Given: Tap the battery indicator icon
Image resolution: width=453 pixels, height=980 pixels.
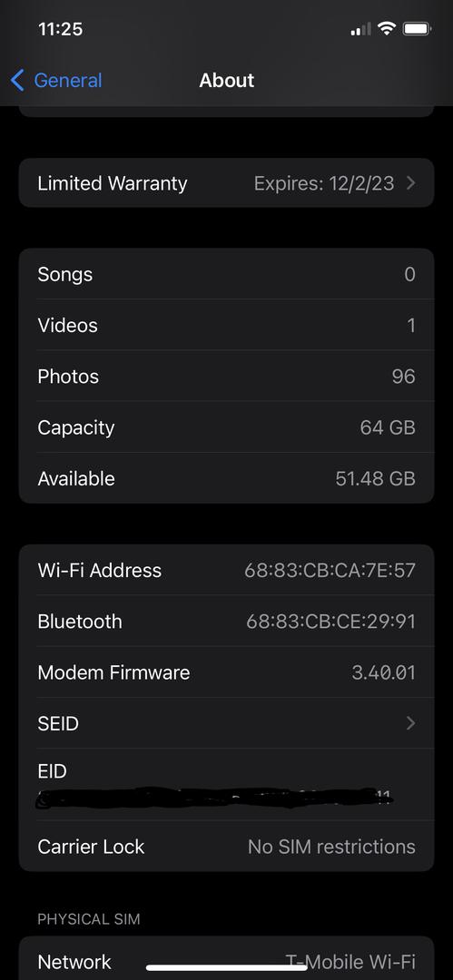Looking at the screenshot, I should coord(417,28).
